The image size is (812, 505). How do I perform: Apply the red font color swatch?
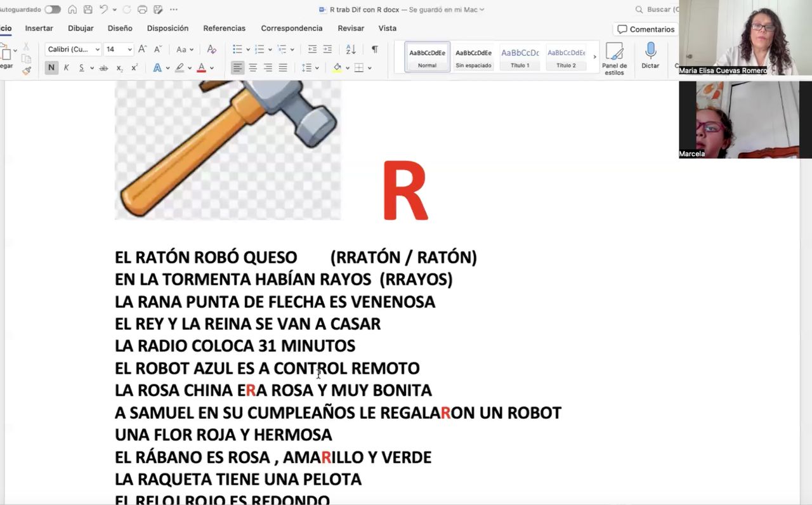tap(201, 68)
